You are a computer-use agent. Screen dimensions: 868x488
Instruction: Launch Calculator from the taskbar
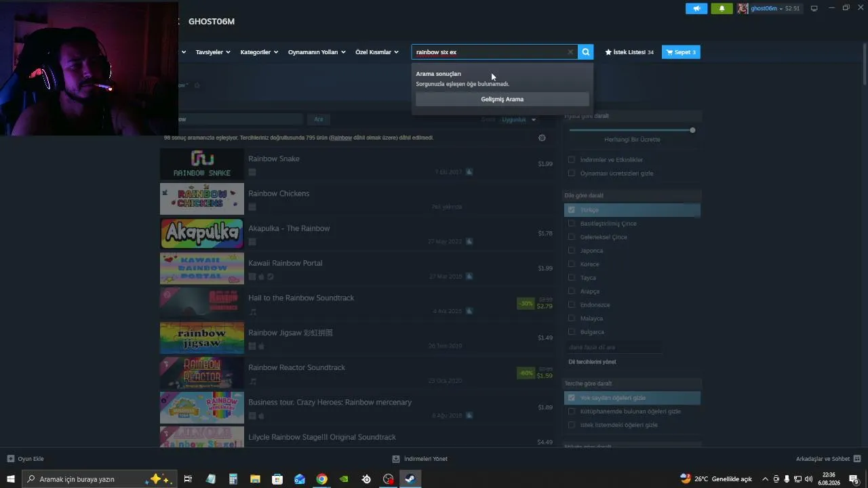233,479
